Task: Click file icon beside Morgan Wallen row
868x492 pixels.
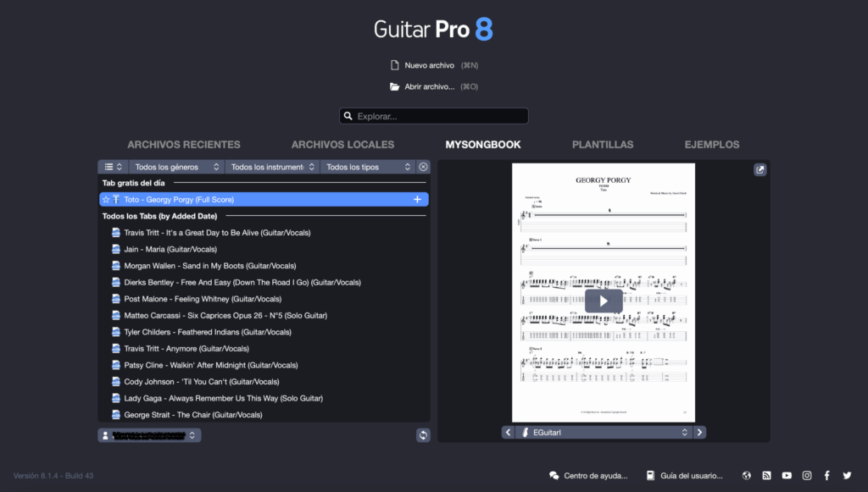Action: click(115, 266)
